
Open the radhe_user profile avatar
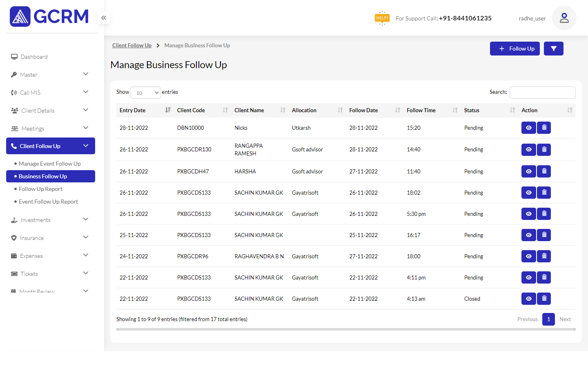point(564,18)
